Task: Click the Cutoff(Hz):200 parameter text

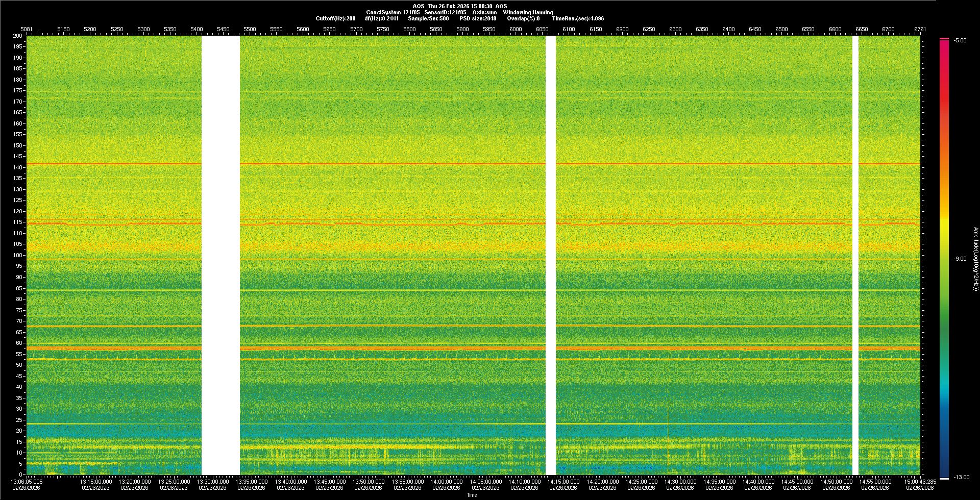Action: (x=335, y=18)
